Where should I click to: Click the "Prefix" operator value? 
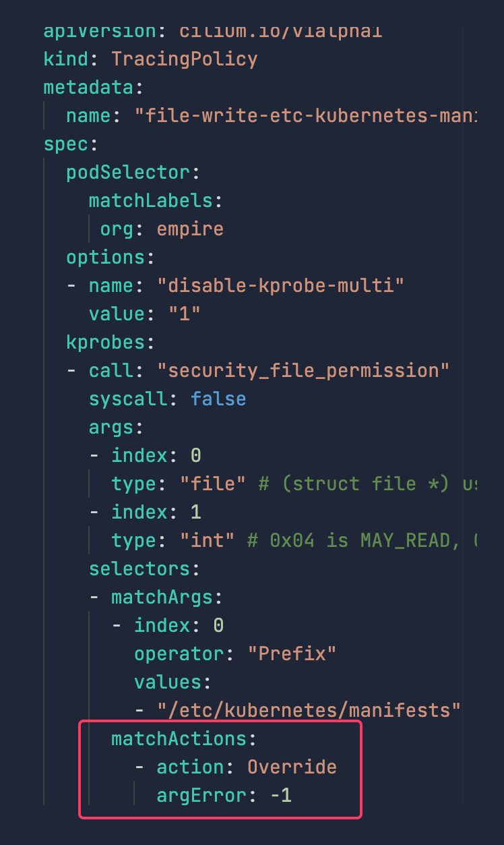point(292,654)
